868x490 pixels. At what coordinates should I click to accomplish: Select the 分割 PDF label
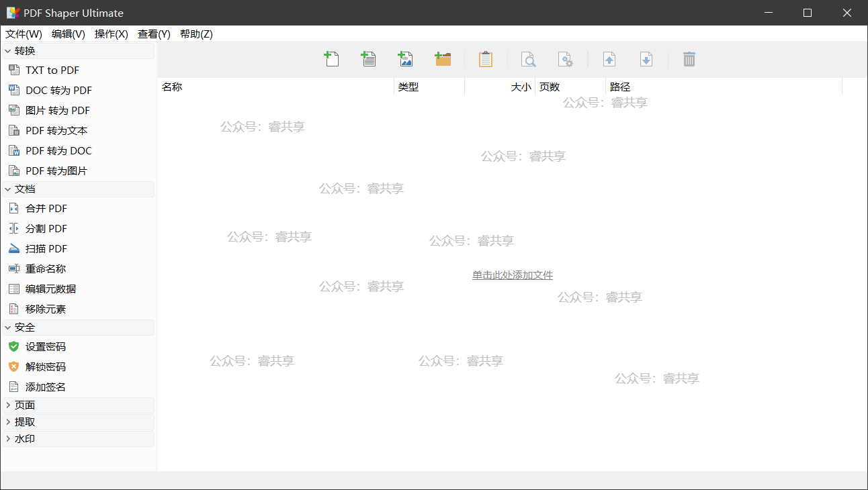pyautogui.click(x=46, y=229)
